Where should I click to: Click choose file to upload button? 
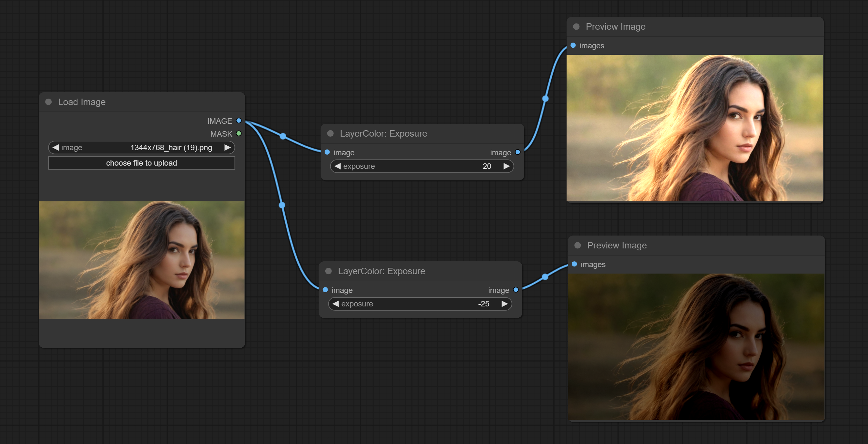pos(142,163)
